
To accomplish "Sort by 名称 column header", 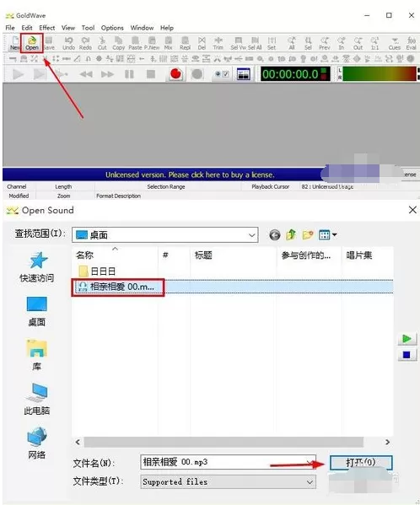I will [x=84, y=255].
